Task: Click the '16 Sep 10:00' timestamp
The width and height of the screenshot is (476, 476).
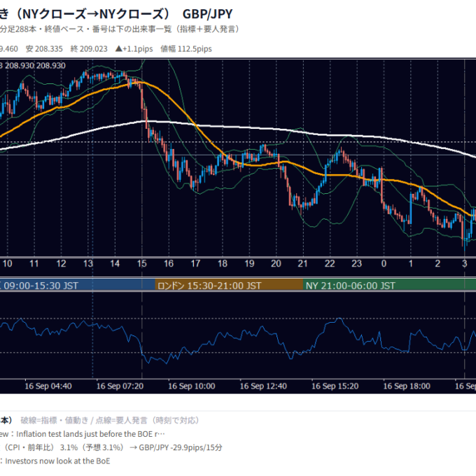Action: coord(192,386)
